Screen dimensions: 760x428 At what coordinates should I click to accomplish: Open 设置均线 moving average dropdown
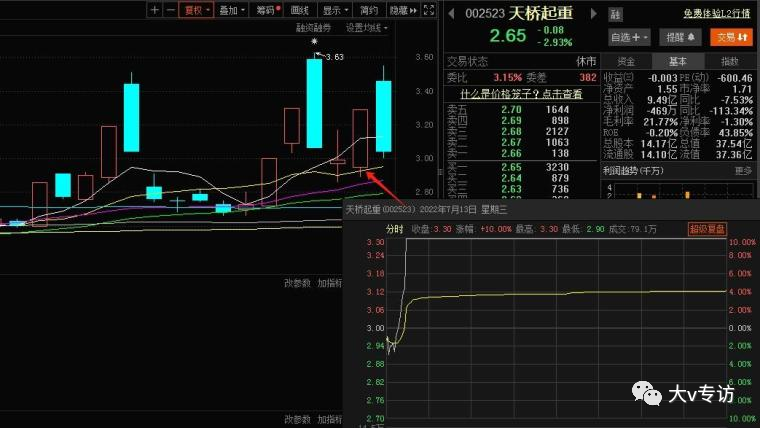pyautogui.click(x=366, y=28)
